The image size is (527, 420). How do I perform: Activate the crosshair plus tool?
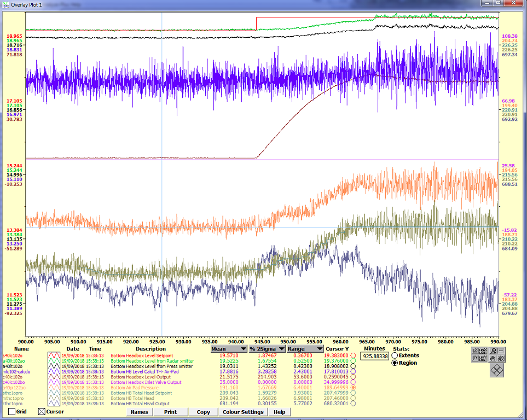pos(501,351)
